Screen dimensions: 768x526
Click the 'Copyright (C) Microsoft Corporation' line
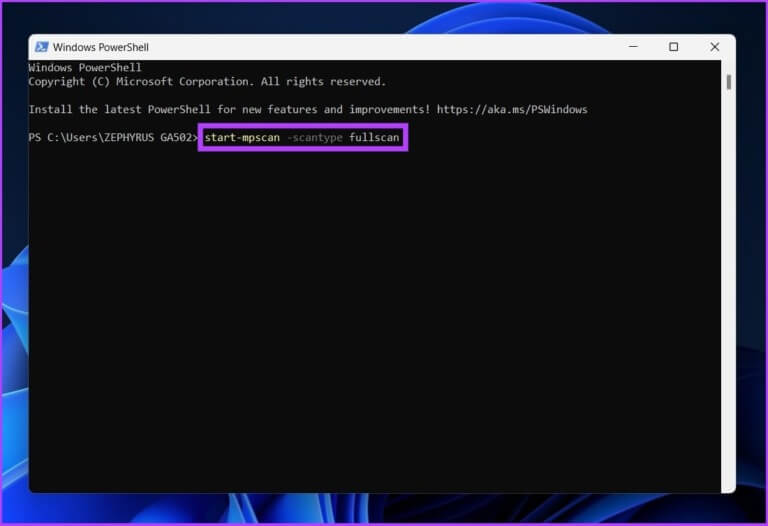point(207,82)
